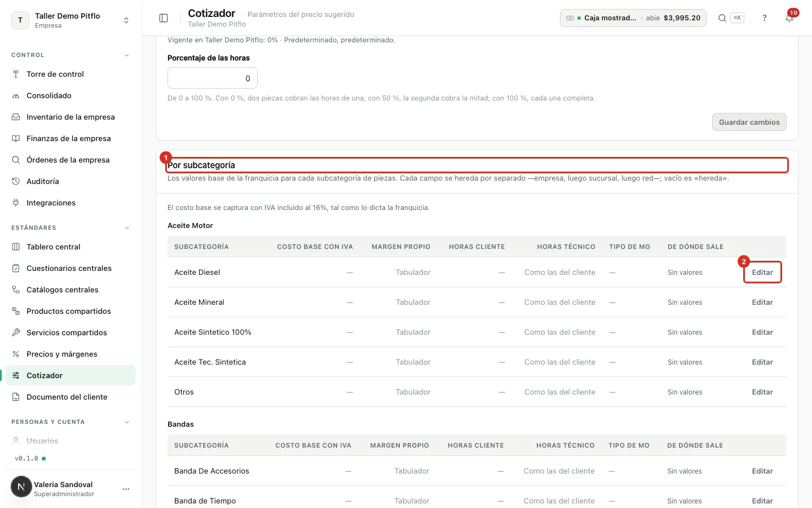812x508 pixels.
Task: Edit the Aceite Diesel subcategory
Action: point(762,272)
